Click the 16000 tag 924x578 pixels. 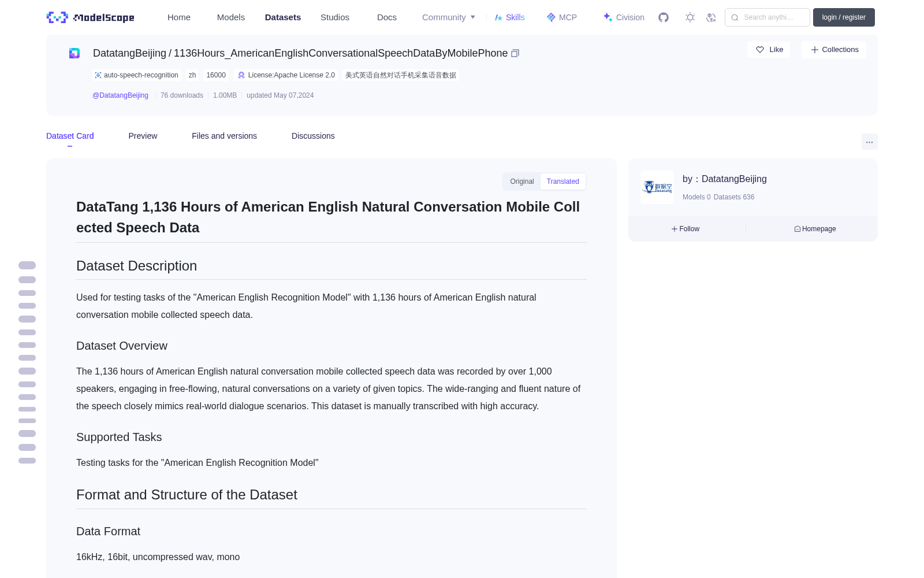pyautogui.click(x=216, y=75)
